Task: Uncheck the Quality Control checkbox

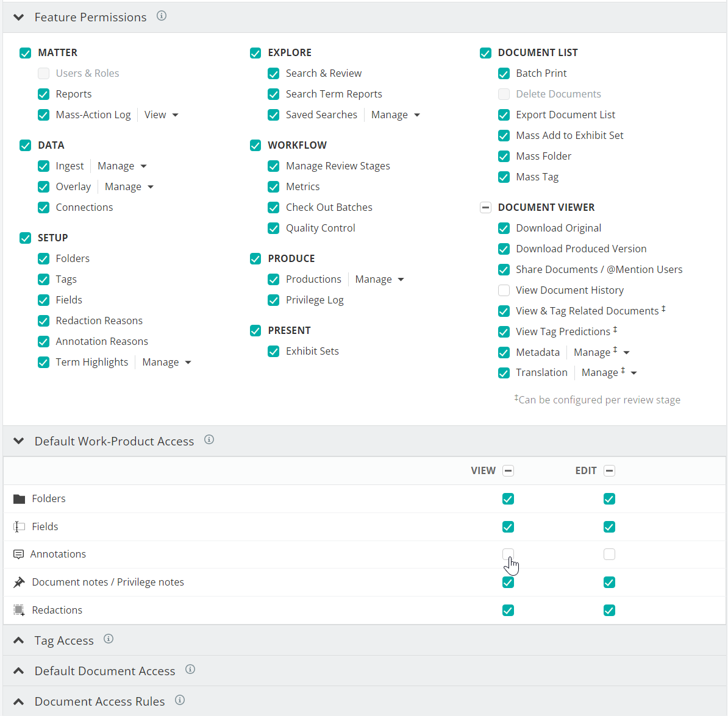Action: tap(274, 229)
